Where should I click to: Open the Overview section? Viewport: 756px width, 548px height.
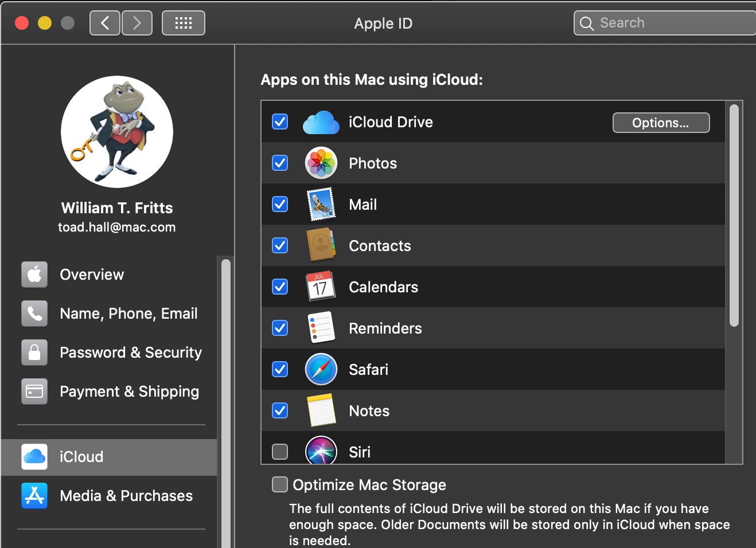(x=109, y=275)
